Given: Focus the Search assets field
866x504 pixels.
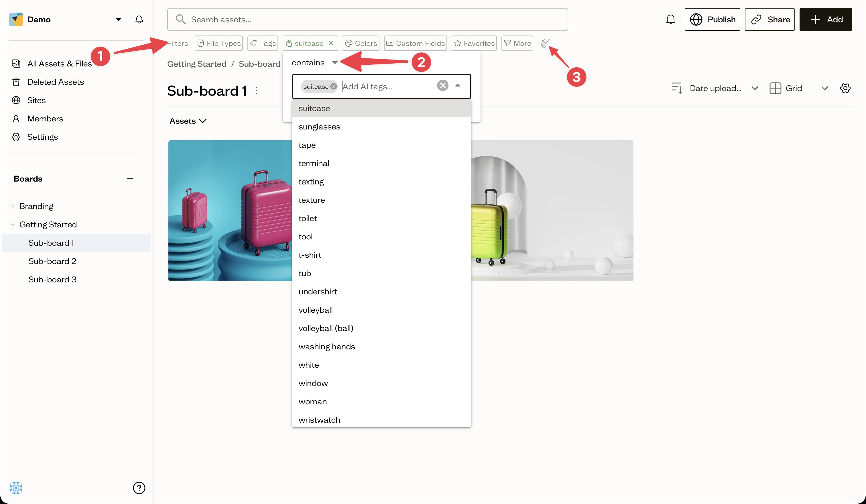Looking at the screenshot, I should coord(367,19).
